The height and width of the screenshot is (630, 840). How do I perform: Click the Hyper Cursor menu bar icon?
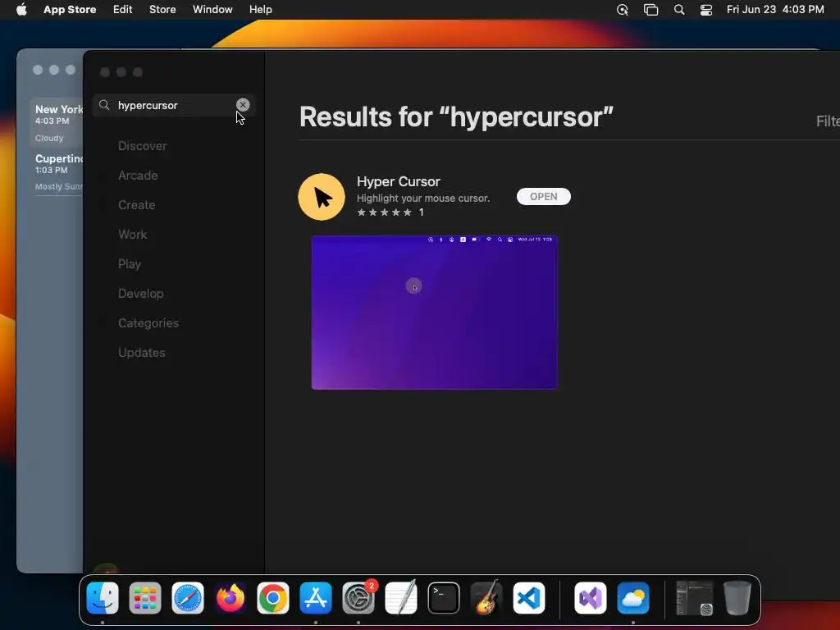(623, 10)
